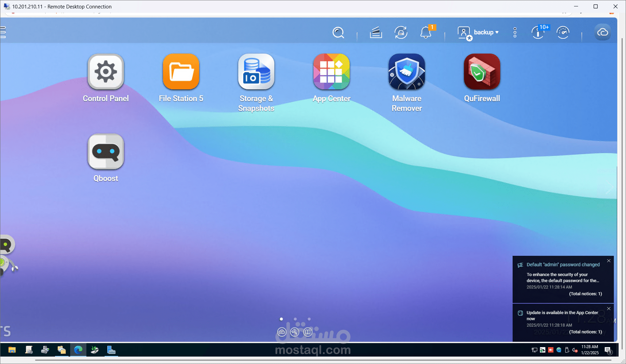The width and height of the screenshot is (626, 364).
Task: Open the info icon with 10+ badge
Action: pyautogui.click(x=538, y=33)
